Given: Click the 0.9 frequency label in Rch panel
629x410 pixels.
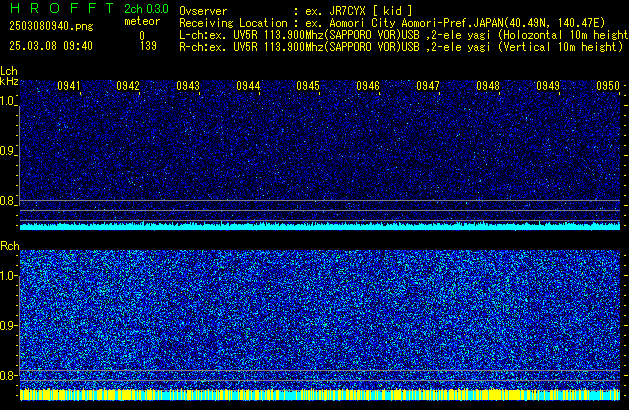Looking at the screenshot, I should click(8, 325).
